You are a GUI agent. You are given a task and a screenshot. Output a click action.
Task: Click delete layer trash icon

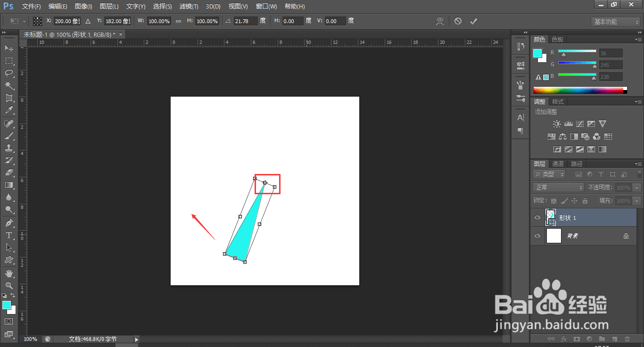point(627,339)
